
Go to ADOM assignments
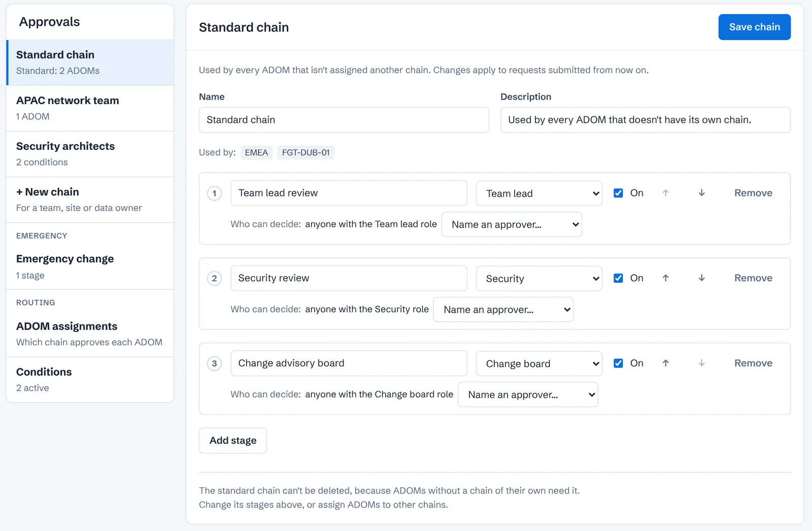[90, 334]
